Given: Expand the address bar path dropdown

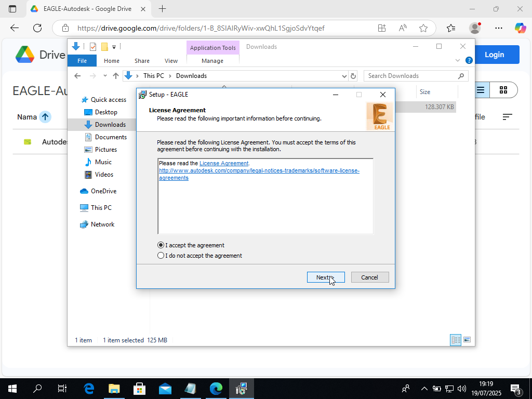Looking at the screenshot, I should pos(344,76).
